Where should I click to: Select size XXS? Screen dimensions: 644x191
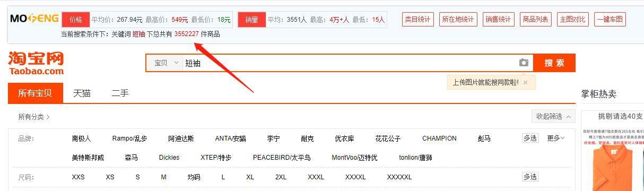click(x=78, y=177)
